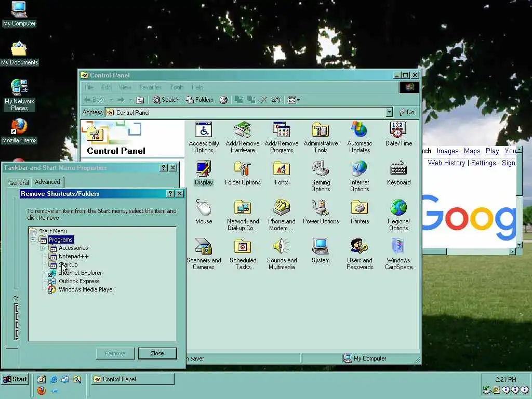
Task: Open Keyboard settings icon
Action: 398,172
